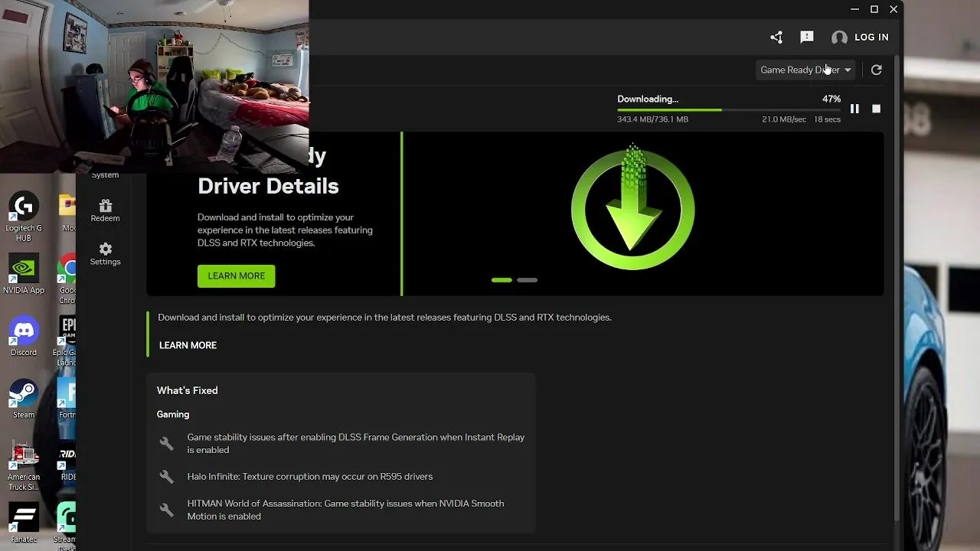The image size is (980, 551).
Task: Open Discord desktop icon
Action: [24, 337]
